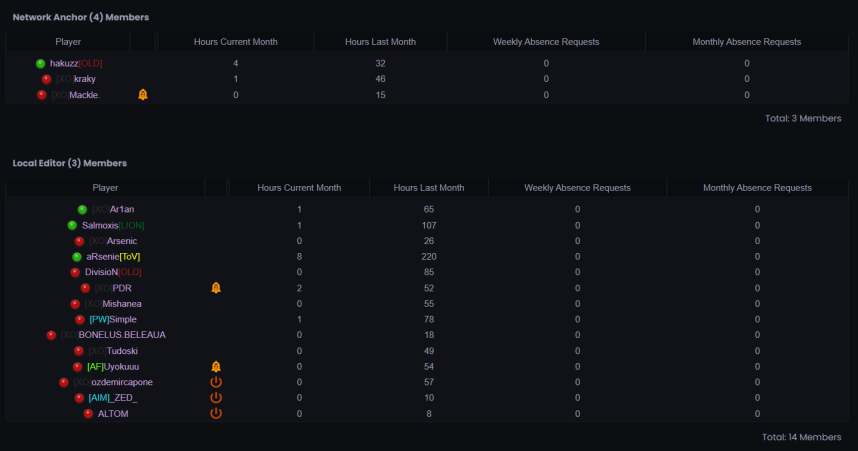
Task: Open player [XO]kraky profile
Action: click(x=76, y=79)
